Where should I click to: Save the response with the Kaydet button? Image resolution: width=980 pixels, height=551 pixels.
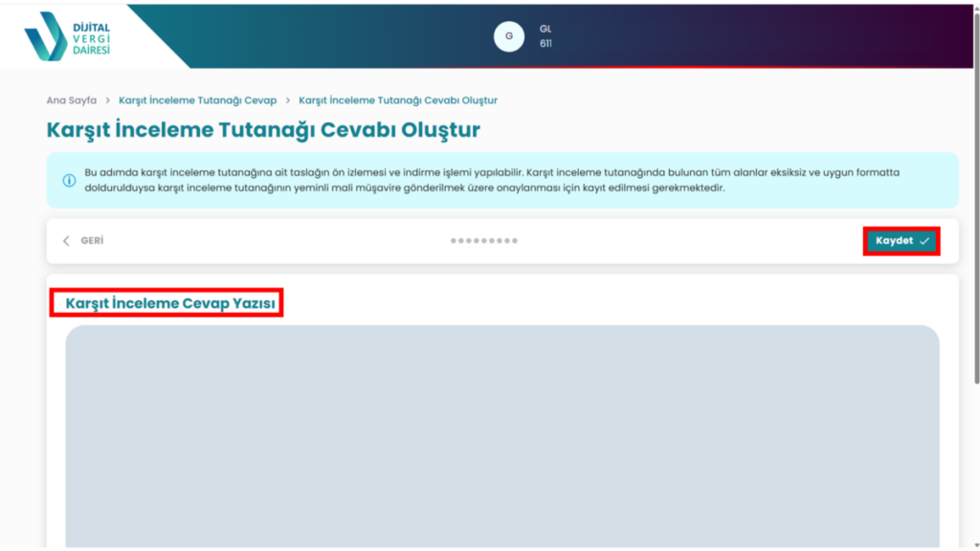902,241
